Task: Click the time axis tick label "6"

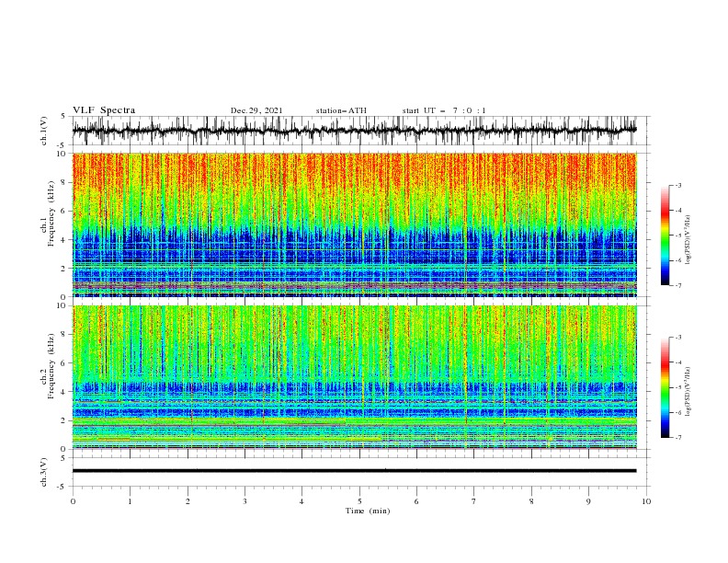Action: [416, 501]
